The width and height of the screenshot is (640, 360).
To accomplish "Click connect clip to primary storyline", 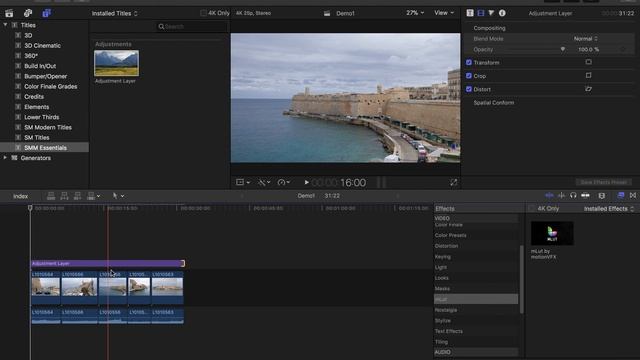I will coord(51,196).
